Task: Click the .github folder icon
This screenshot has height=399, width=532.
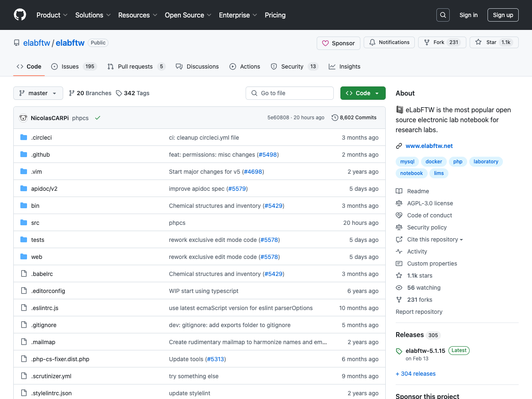Action: tap(24, 155)
